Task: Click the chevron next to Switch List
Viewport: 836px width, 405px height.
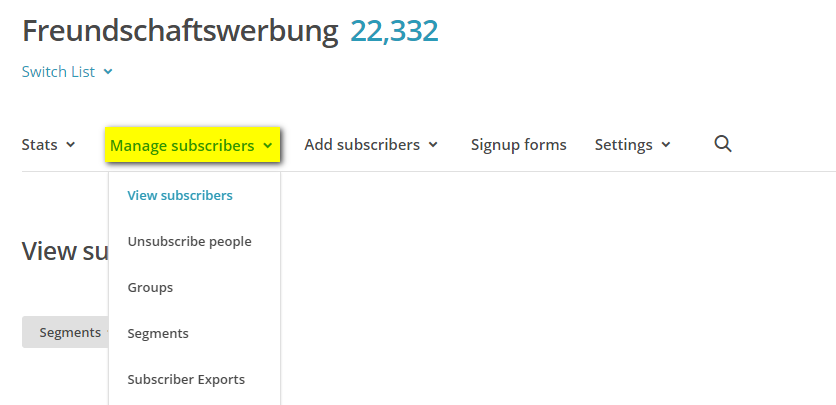Action: tap(108, 72)
